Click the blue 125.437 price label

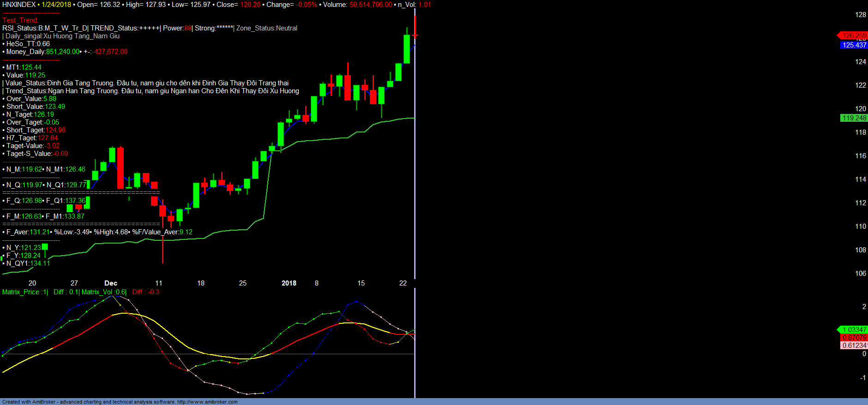[x=854, y=45]
